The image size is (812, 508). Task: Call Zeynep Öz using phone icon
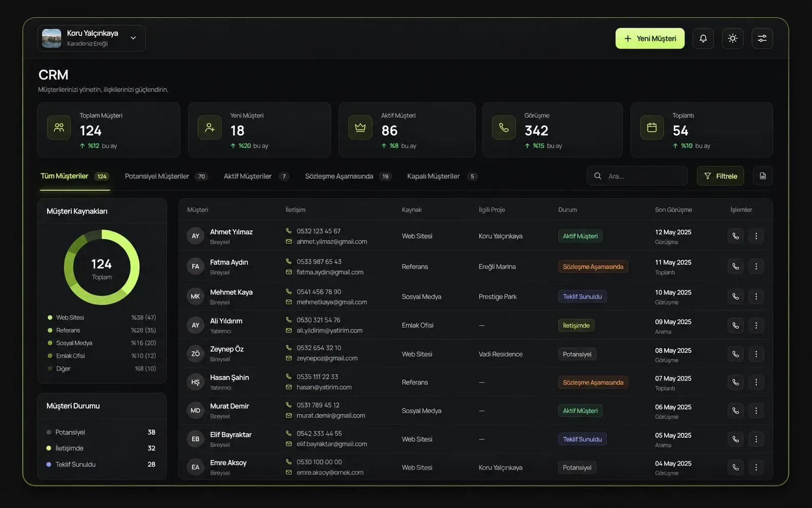point(736,354)
